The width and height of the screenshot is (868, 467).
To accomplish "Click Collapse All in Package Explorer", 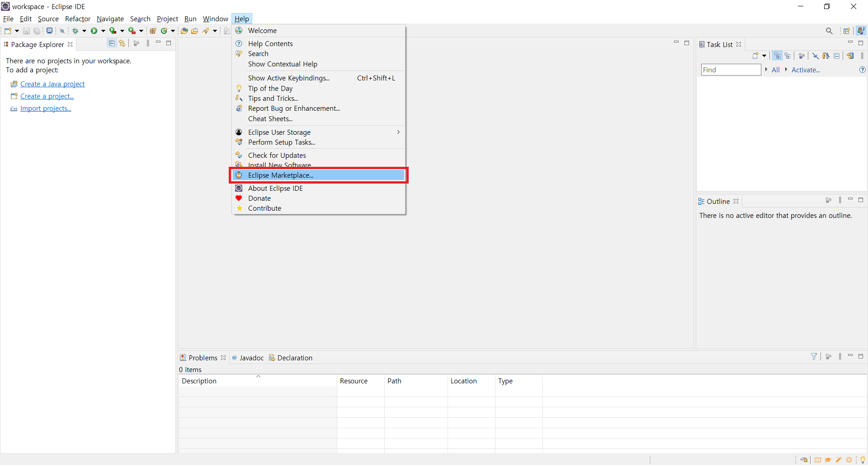I will pyautogui.click(x=112, y=43).
